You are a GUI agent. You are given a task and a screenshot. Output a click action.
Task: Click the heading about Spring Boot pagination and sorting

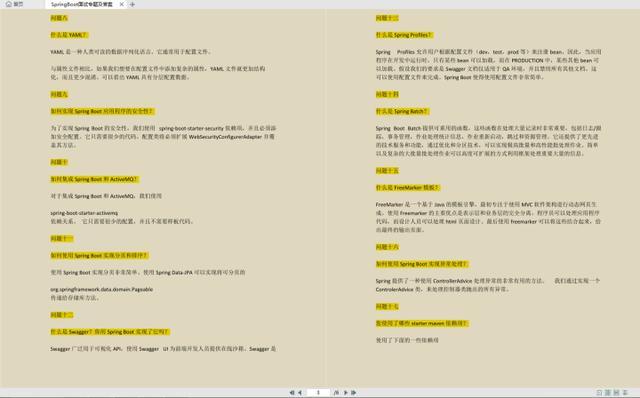tap(99, 256)
